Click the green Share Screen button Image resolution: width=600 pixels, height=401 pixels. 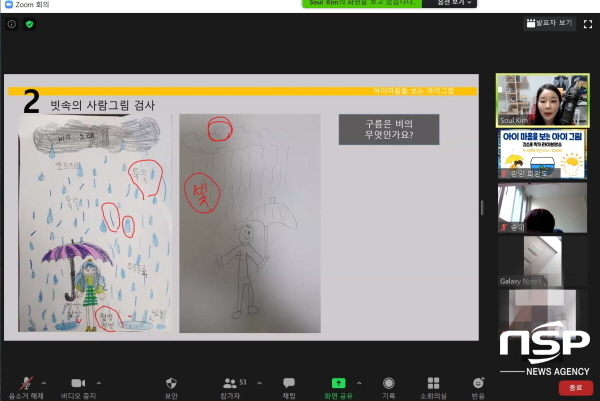[x=338, y=385]
